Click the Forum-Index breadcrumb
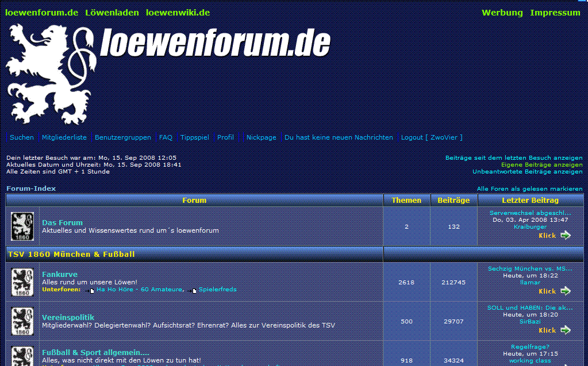The height and width of the screenshot is (366, 588). (31, 188)
